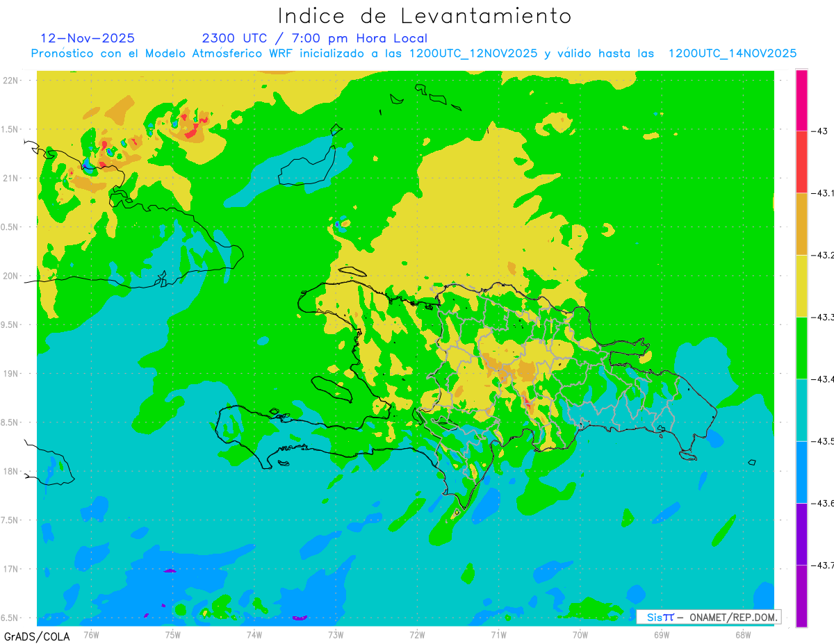Click the '-43.3' colorbar label
834x644 pixels.
click(821, 317)
